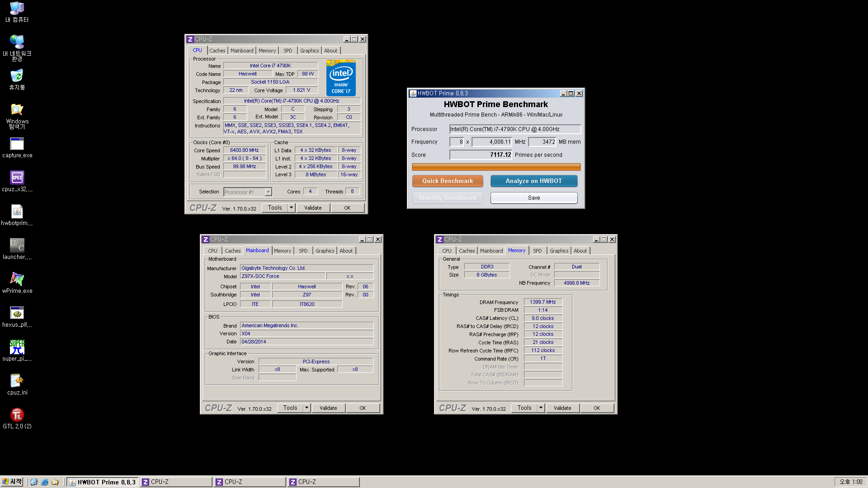
Task: Click the Intel Core i7 logo in CPU-Z
Action: point(341,78)
